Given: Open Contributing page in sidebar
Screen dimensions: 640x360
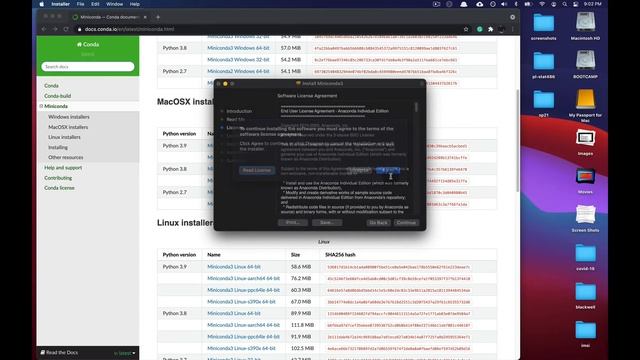Looking at the screenshot, I should pyautogui.click(x=58, y=178).
